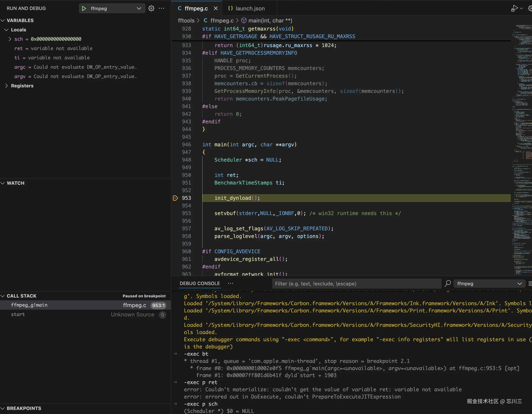Click the search icon beside console filter
Screen dimensions: 532x414
[448, 283]
